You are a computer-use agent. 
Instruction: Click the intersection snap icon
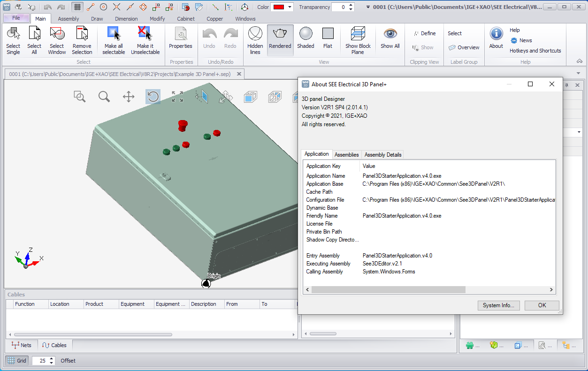(x=117, y=7)
